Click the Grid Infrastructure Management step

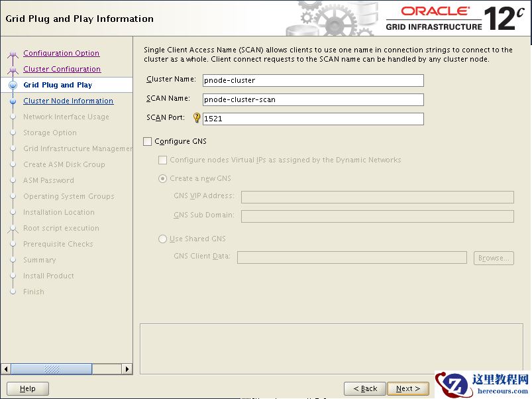point(78,149)
